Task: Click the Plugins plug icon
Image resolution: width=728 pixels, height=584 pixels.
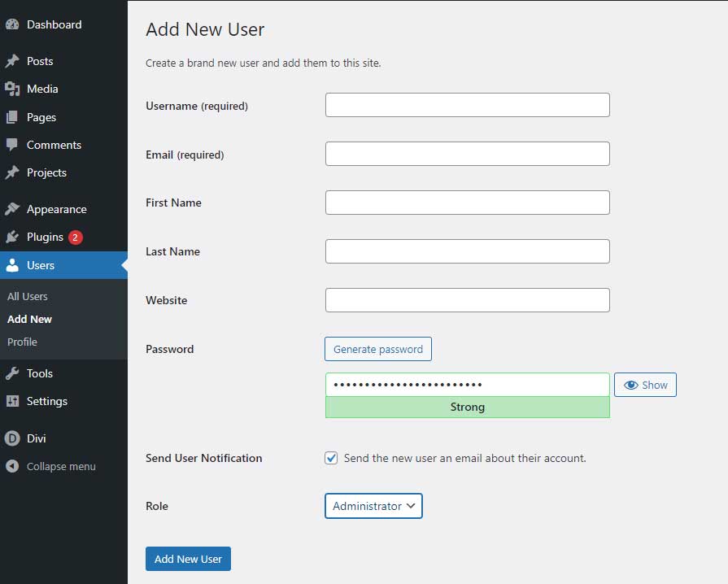Action: click(x=14, y=237)
